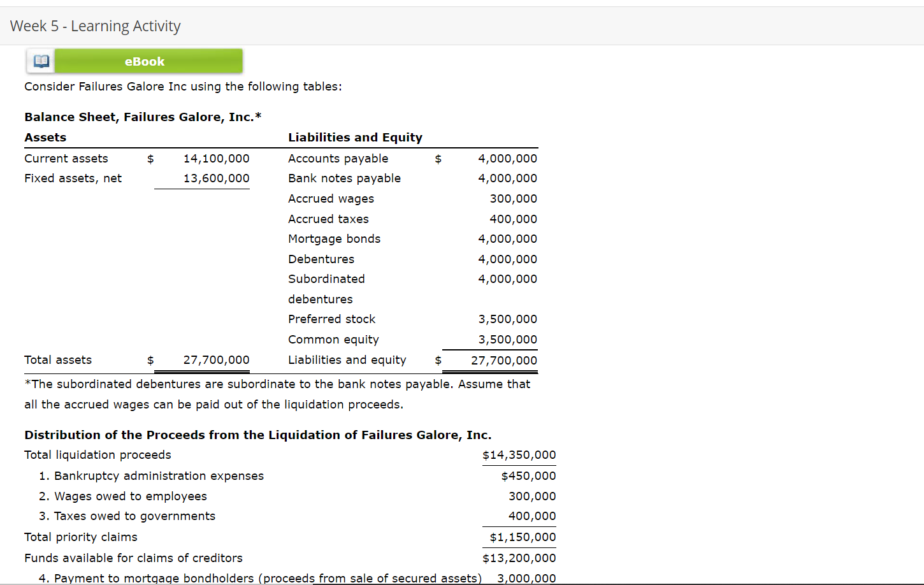This screenshot has height=585, width=924.
Task: Click the value "14,100,000" for Current assets
Action: (x=217, y=159)
